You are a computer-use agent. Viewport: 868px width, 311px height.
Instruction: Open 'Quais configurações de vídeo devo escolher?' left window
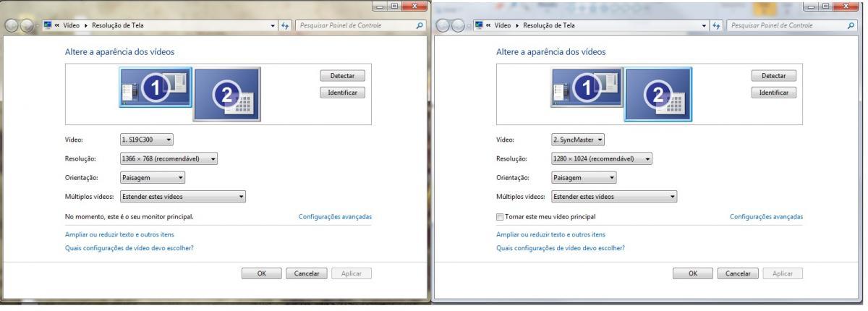(129, 248)
